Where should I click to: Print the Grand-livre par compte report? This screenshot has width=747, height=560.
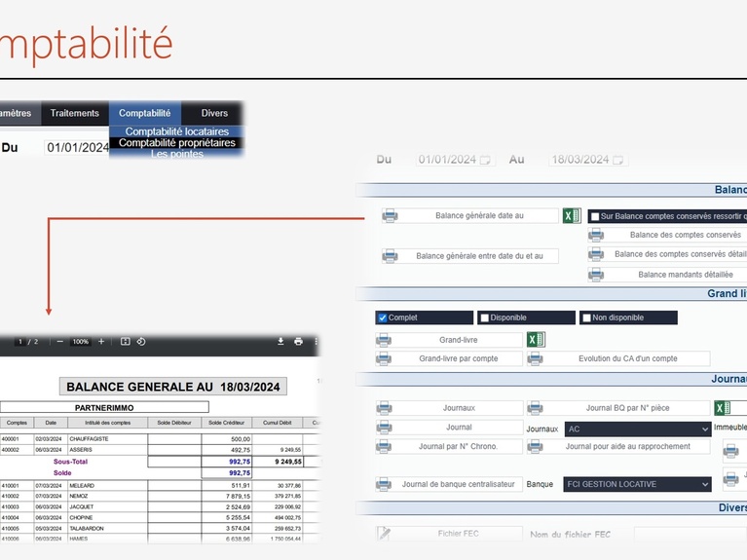pos(385,358)
